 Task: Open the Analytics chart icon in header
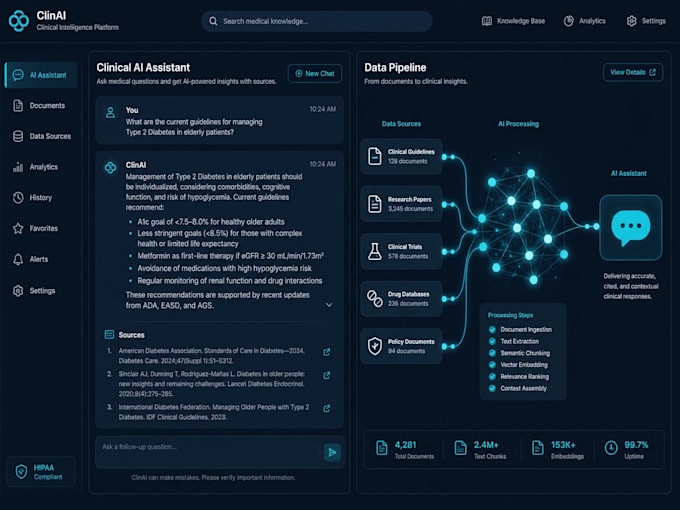[569, 21]
